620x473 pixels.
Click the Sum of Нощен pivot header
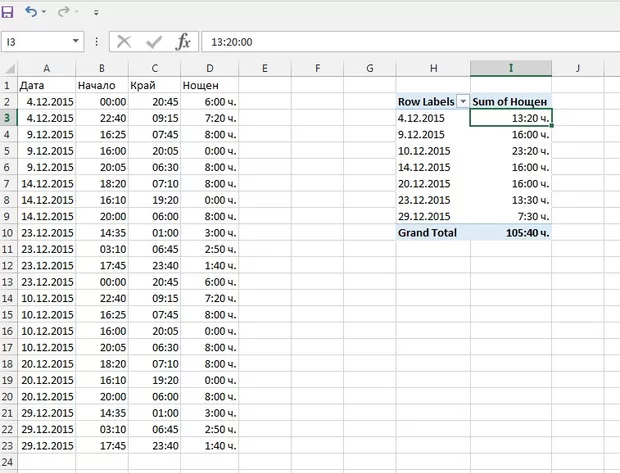[x=510, y=102]
